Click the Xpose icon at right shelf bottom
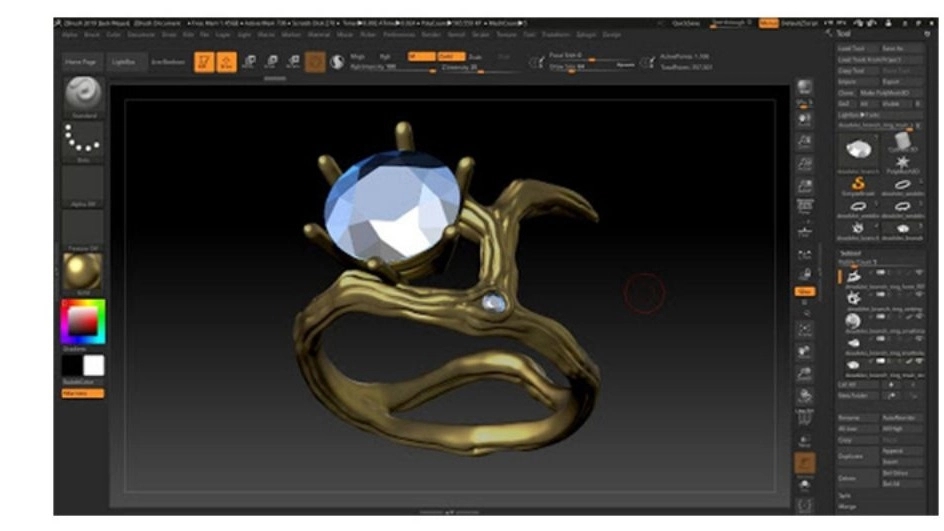 point(804,506)
